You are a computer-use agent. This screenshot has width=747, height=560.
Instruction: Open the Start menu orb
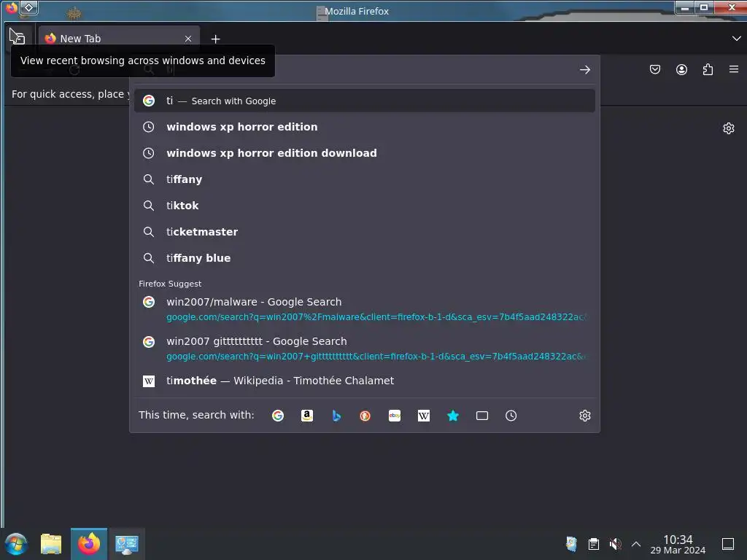pos(16,544)
